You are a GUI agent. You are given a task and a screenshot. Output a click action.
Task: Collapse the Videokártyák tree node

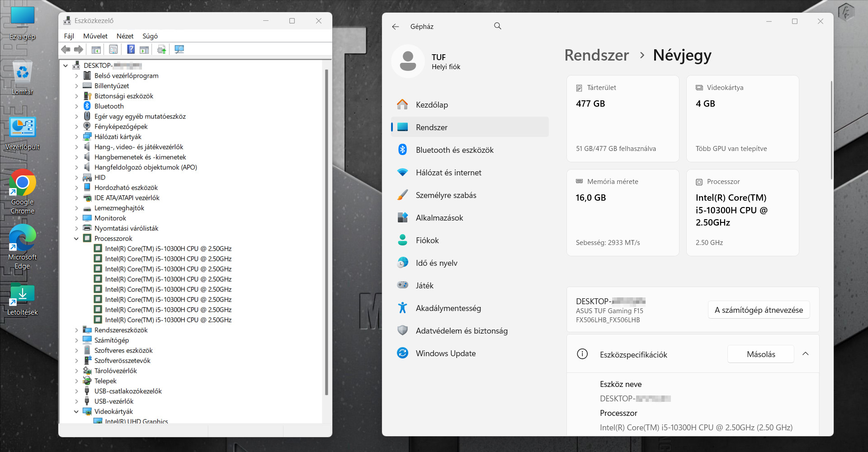[x=76, y=412]
